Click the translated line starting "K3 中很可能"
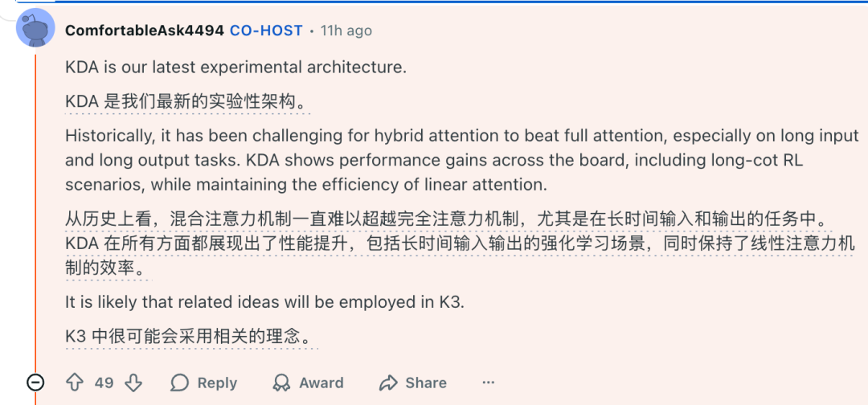 (191, 337)
